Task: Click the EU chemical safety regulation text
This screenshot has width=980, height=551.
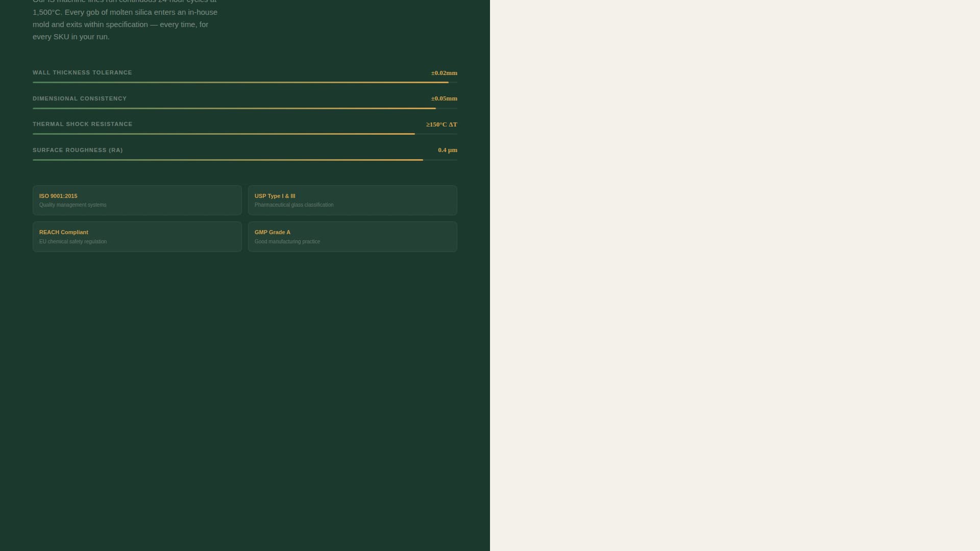Action: click(x=73, y=241)
